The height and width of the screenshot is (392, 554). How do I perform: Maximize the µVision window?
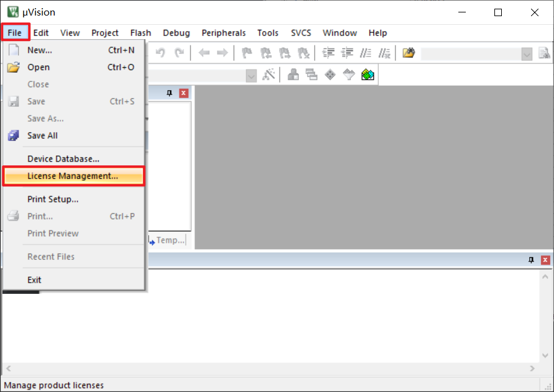(x=498, y=12)
